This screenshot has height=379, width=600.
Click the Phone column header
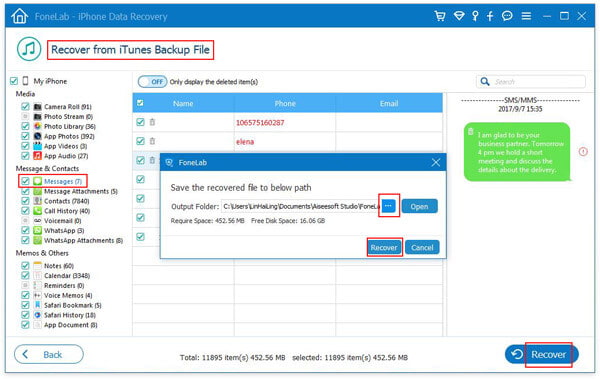285,103
